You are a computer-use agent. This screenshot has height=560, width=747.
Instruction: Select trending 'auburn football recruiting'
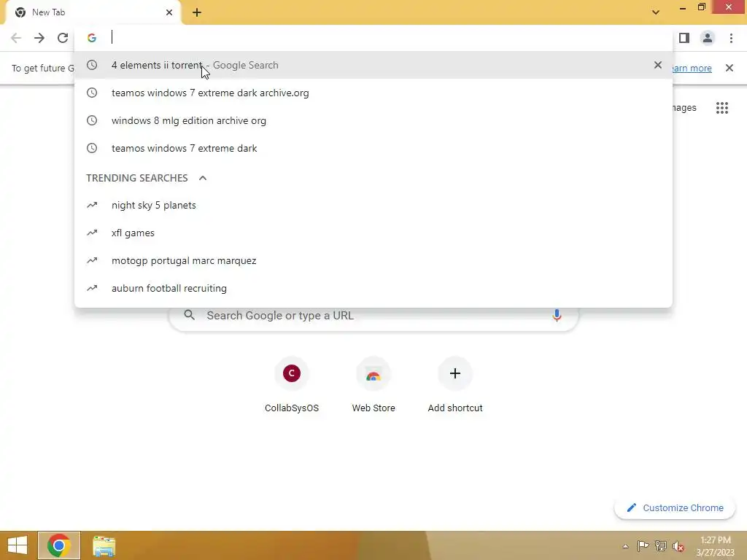[373, 288]
